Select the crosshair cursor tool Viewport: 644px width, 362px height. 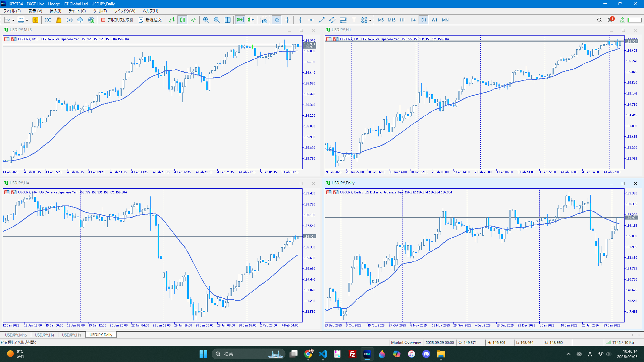pyautogui.click(x=287, y=20)
